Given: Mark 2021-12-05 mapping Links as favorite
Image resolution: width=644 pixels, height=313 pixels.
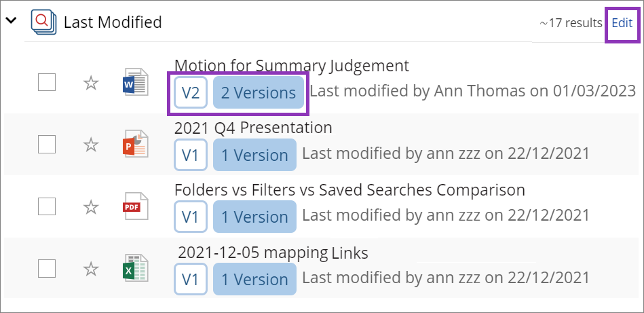Looking at the screenshot, I should pos(91,269).
